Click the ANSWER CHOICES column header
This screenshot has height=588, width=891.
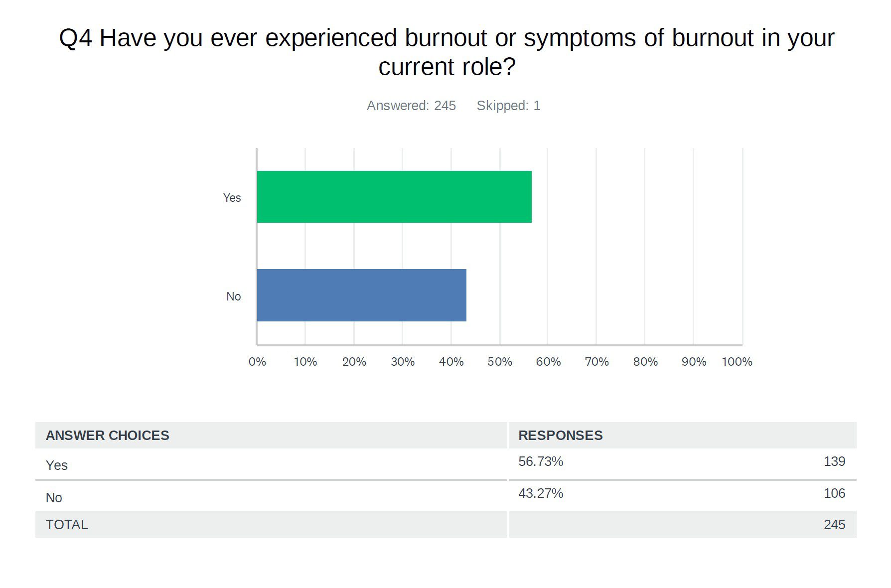[108, 436]
